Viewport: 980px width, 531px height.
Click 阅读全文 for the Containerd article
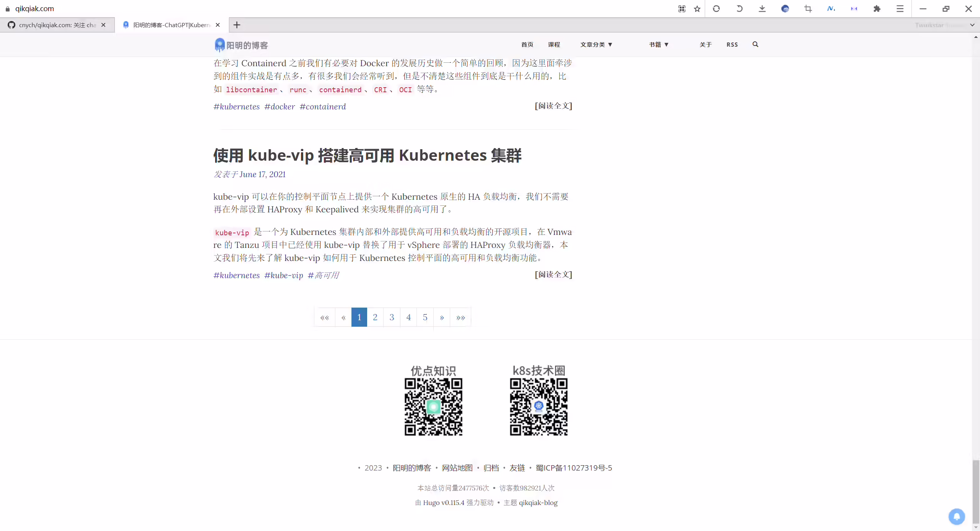pyautogui.click(x=554, y=106)
